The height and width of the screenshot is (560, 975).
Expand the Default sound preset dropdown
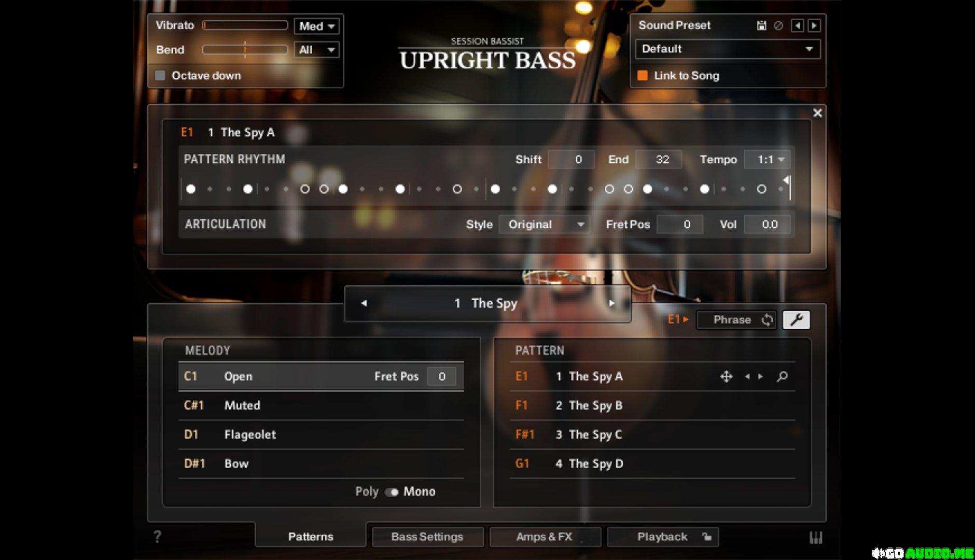pyautogui.click(x=728, y=49)
